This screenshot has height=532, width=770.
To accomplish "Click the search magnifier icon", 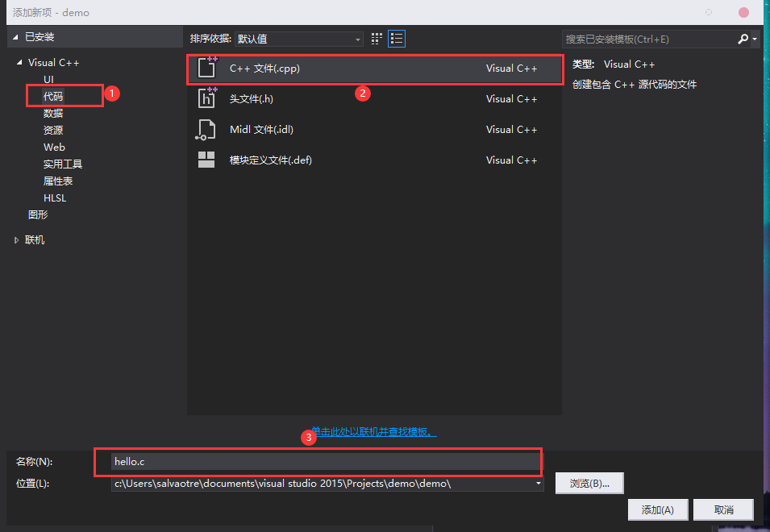I will 743,39.
